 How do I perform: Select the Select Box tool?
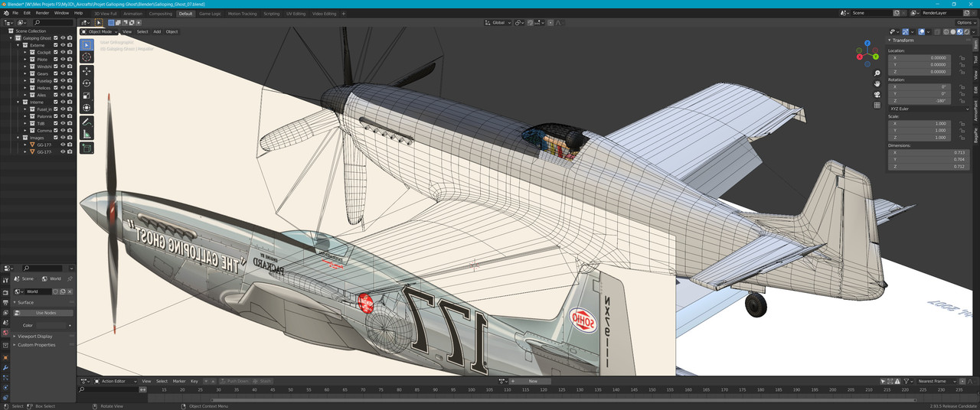(x=87, y=45)
